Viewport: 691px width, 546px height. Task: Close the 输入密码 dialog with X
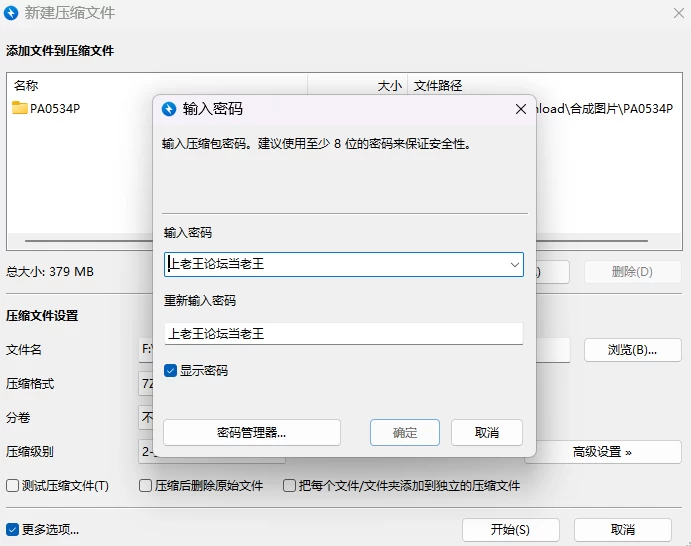coord(520,109)
